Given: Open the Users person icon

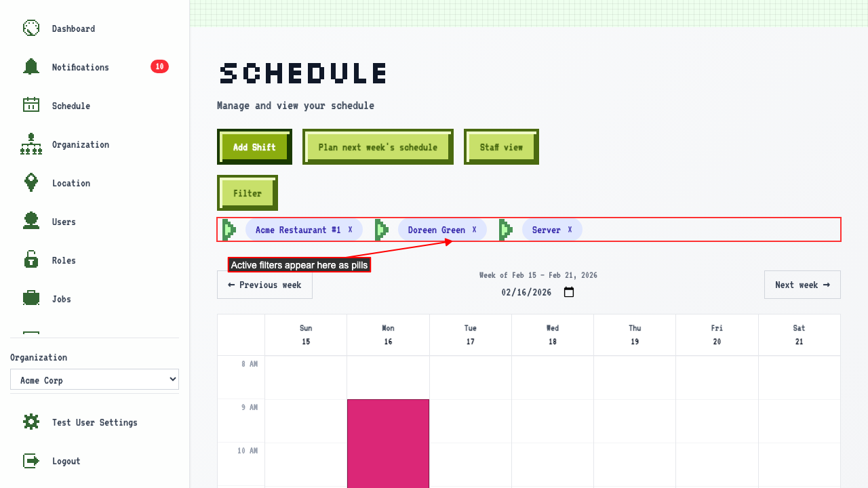Looking at the screenshot, I should (31, 222).
